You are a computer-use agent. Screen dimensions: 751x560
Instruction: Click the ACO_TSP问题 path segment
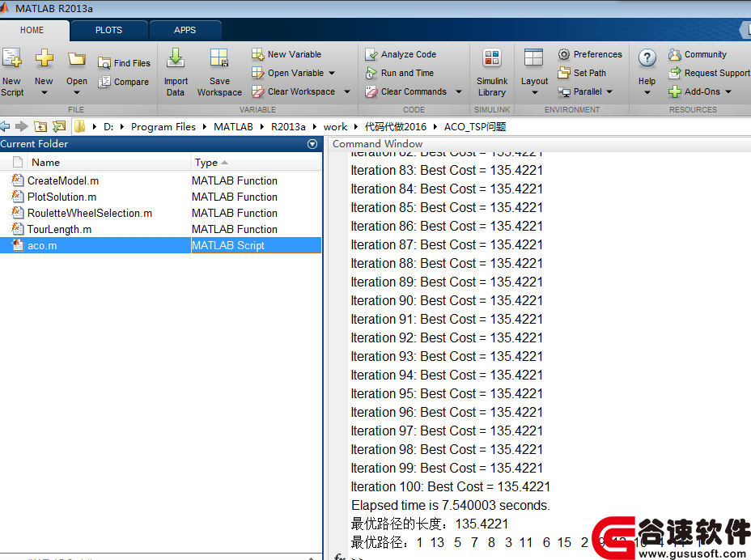click(475, 127)
